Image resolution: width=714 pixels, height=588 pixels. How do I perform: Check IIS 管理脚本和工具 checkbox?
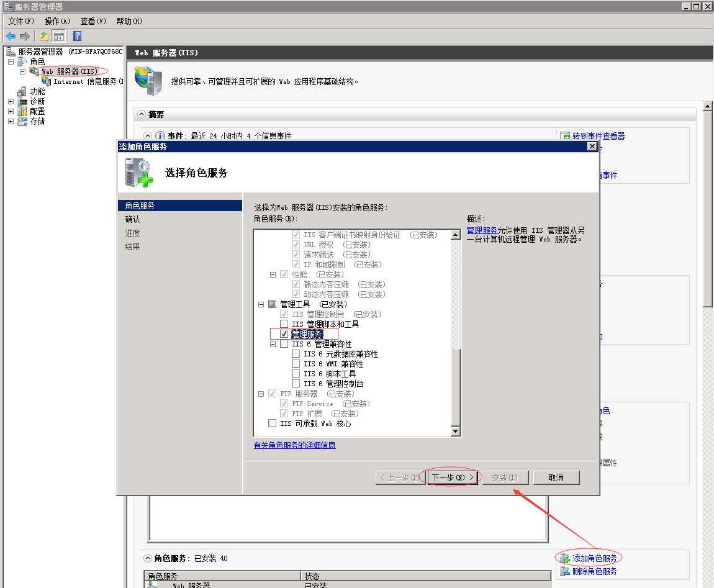[284, 324]
